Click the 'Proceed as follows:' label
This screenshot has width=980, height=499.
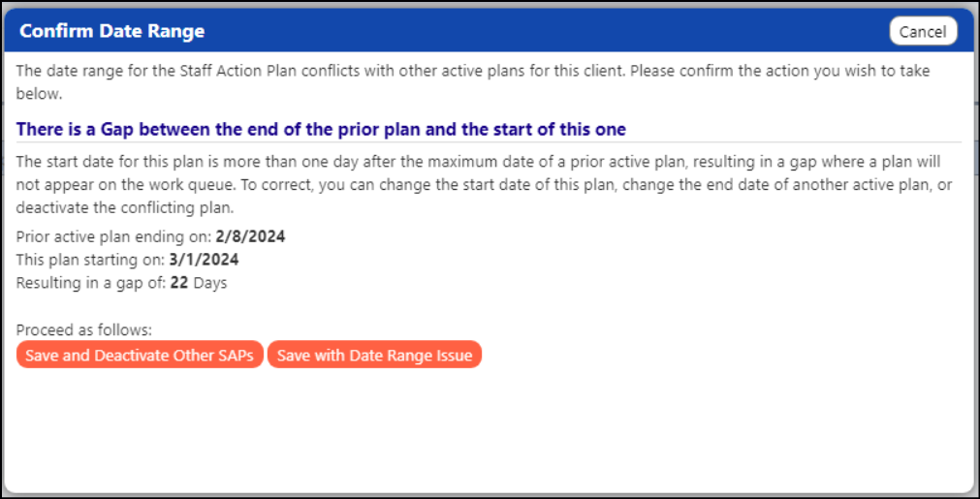tap(84, 329)
